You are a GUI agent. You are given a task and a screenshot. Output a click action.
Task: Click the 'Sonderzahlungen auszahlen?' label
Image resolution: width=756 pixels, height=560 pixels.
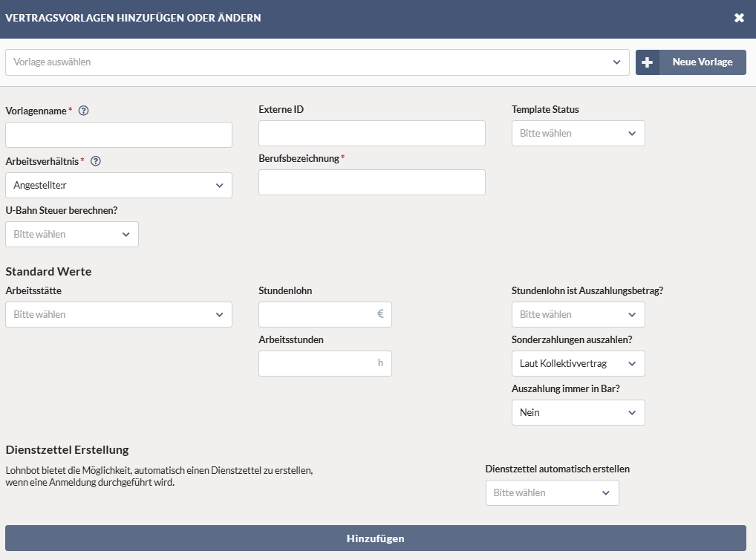click(572, 339)
